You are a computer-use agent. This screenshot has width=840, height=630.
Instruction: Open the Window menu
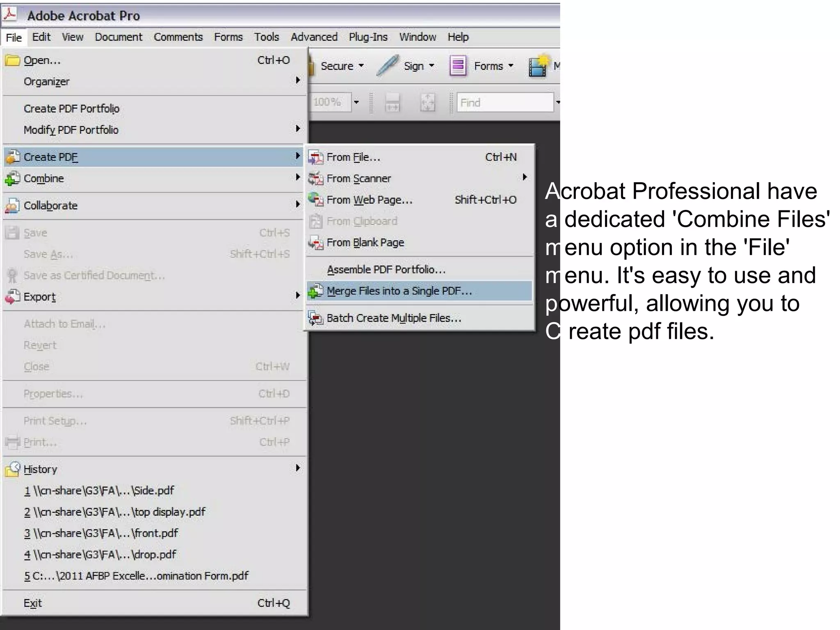418,37
